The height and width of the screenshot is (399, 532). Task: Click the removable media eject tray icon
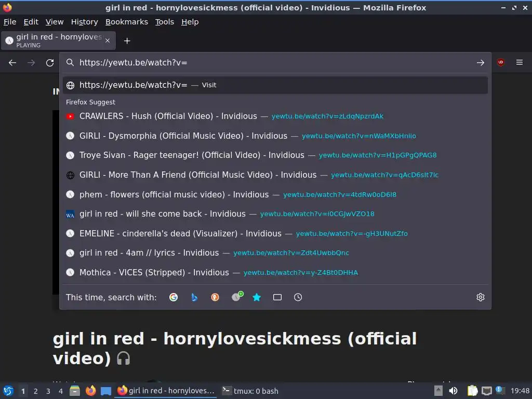tap(438, 391)
